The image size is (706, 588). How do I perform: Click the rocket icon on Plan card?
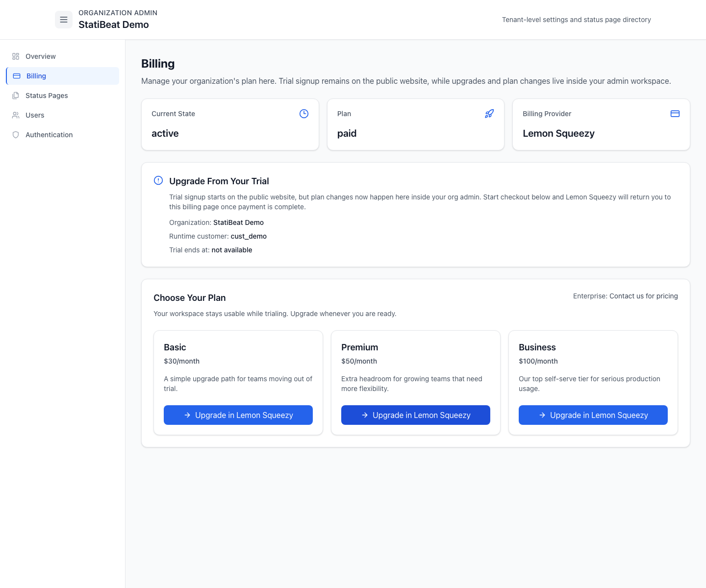pos(489,113)
